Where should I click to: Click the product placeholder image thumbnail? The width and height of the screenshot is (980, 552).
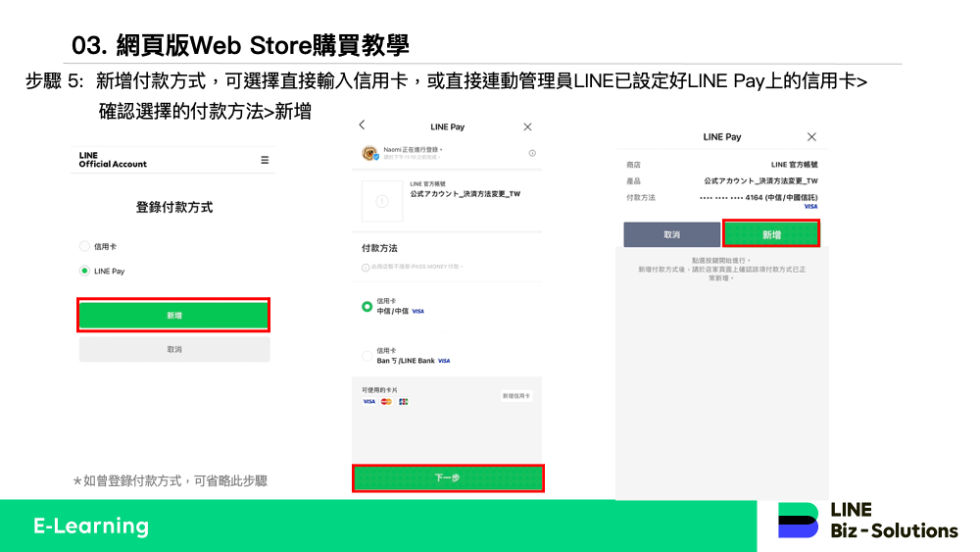(x=382, y=201)
